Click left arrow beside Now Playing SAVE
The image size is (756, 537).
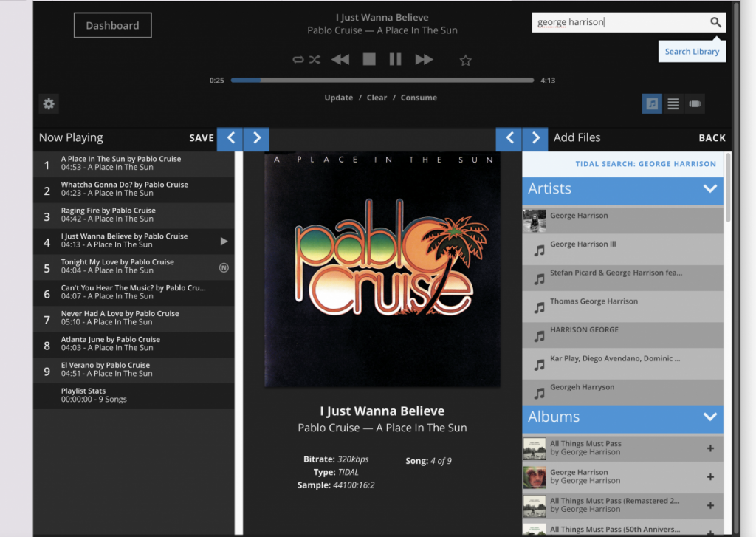coord(230,138)
